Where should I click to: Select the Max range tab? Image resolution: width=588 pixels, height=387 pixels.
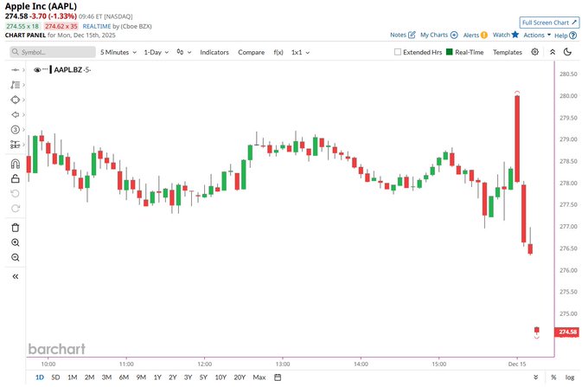point(259,377)
